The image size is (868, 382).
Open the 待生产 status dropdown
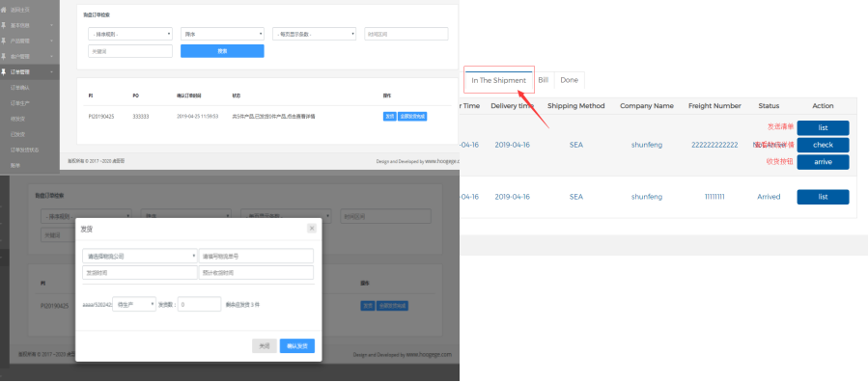(134, 304)
